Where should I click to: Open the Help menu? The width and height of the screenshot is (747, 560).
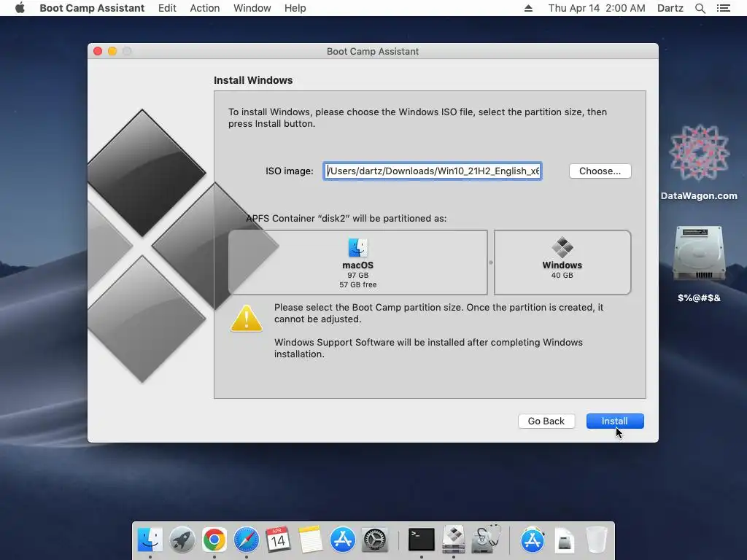click(295, 8)
